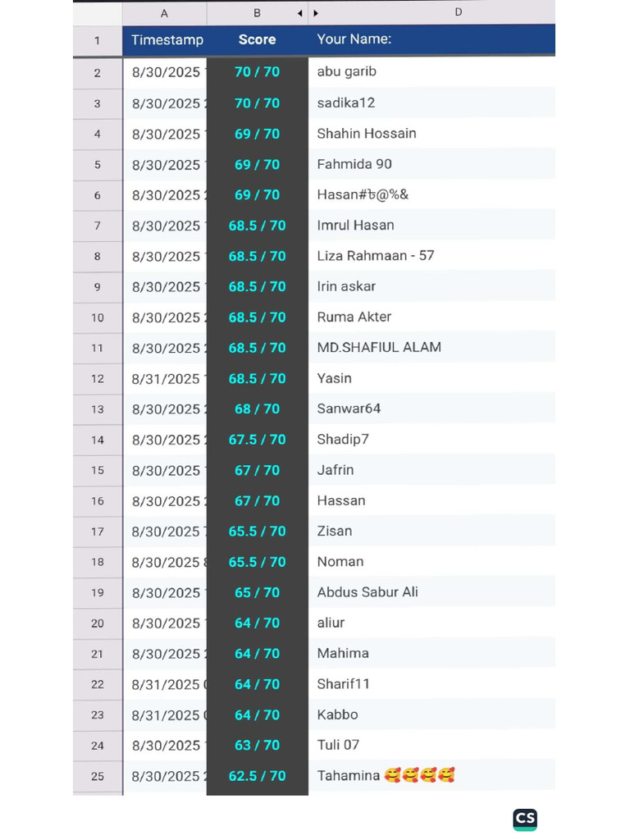
Task: Click the select-all corner box
Action: pyautogui.click(x=98, y=13)
